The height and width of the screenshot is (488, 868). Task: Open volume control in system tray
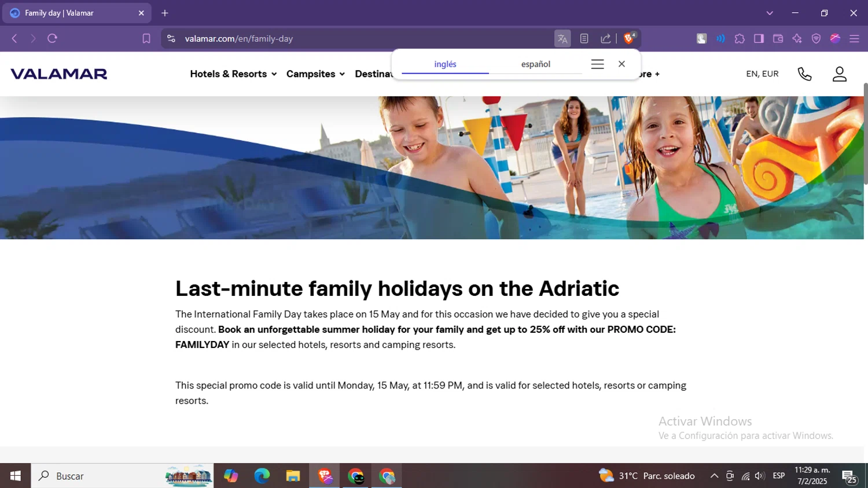[760, 476]
